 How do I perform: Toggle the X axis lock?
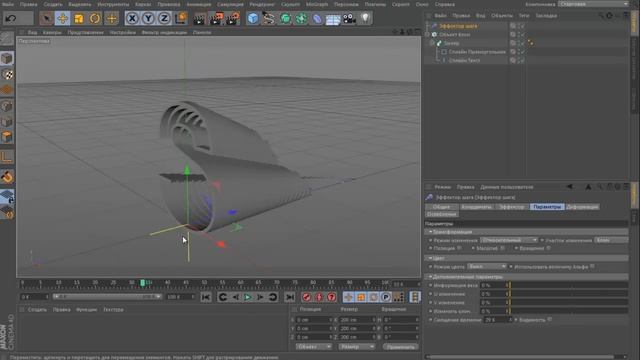pyautogui.click(x=132, y=18)
